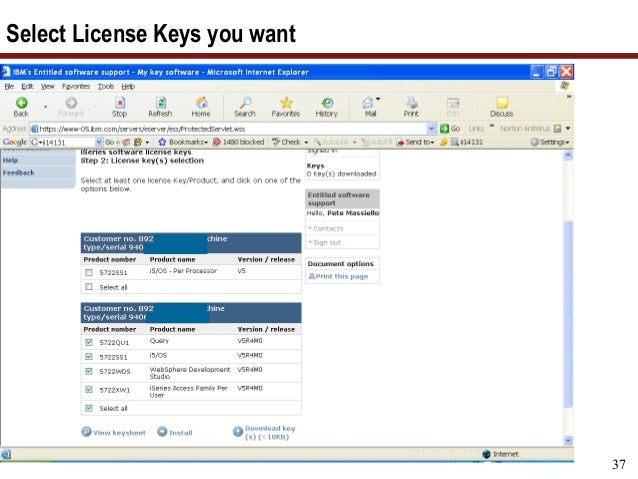Image resolution: width=638 pixels, height=479 pixels.
Task: Click the Send to toolbar icon
Action: tap(400, 142)
